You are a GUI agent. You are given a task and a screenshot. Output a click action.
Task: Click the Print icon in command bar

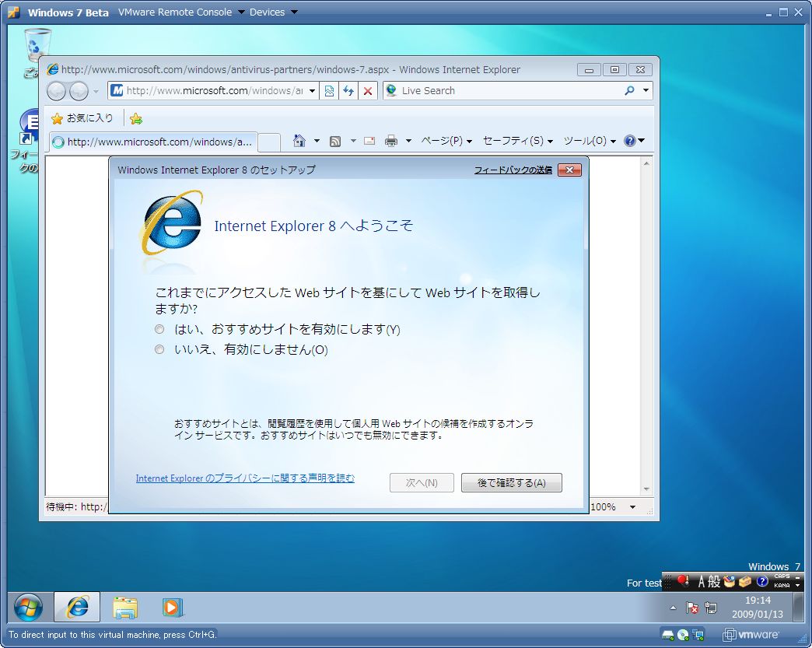click(391, 140)
